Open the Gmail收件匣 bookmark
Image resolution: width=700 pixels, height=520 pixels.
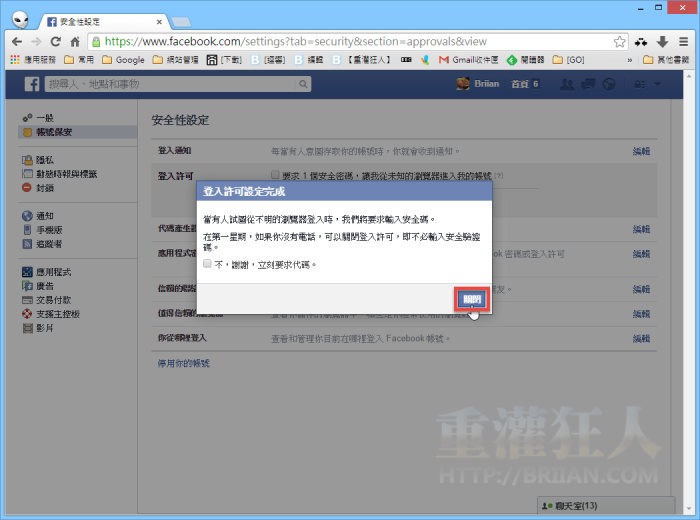coord(466,60)
